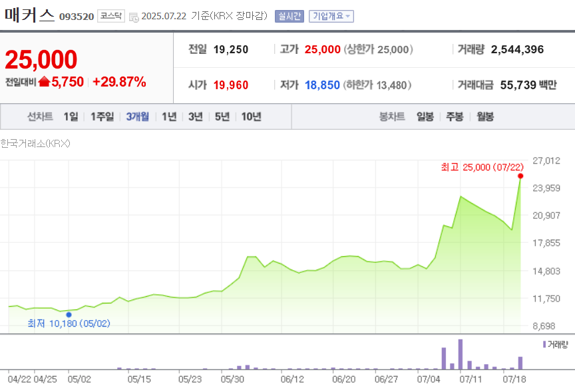Click the calendar icon beside the date
This screenshot has height=392, width=575.
(134, 17)
